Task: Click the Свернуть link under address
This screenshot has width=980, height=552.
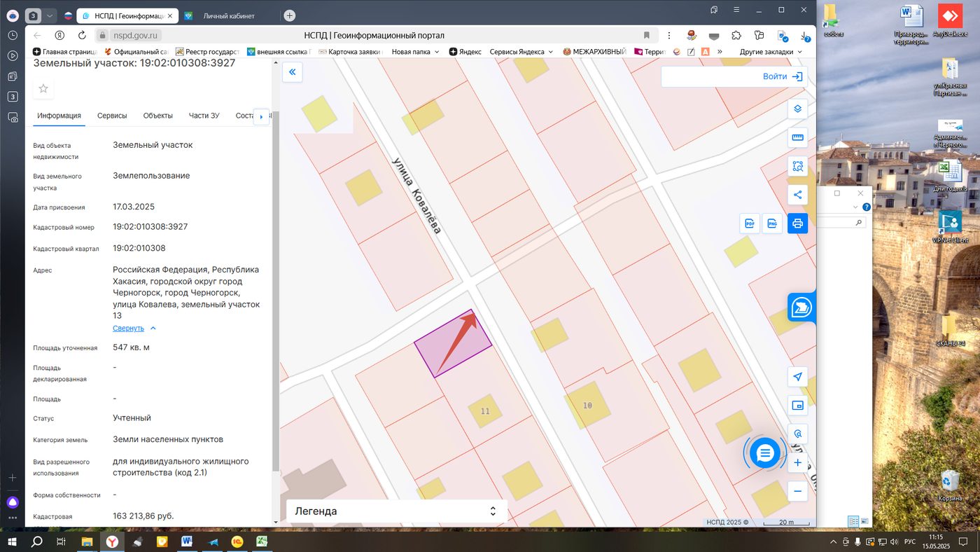Action: [128, 328]
